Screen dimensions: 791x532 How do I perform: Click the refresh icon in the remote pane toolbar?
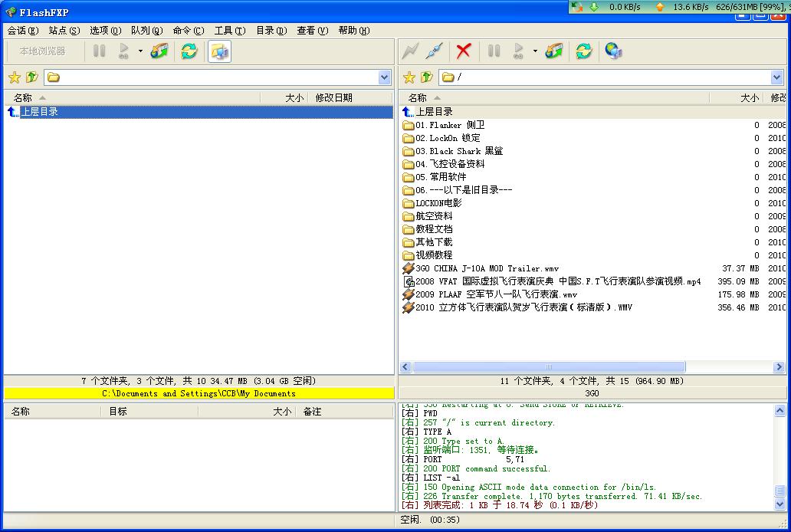(x=583, y=51)
